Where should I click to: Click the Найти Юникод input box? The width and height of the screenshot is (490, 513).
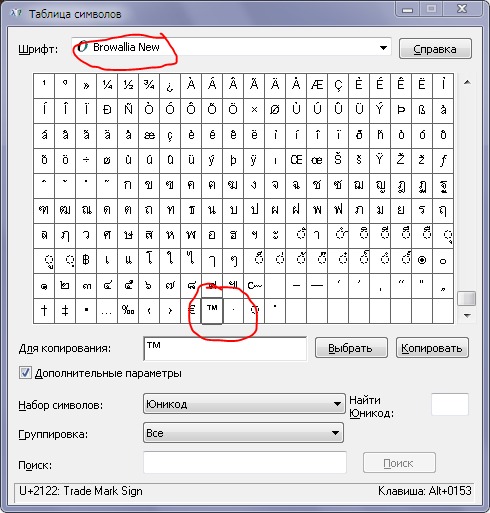coord(450,404)
